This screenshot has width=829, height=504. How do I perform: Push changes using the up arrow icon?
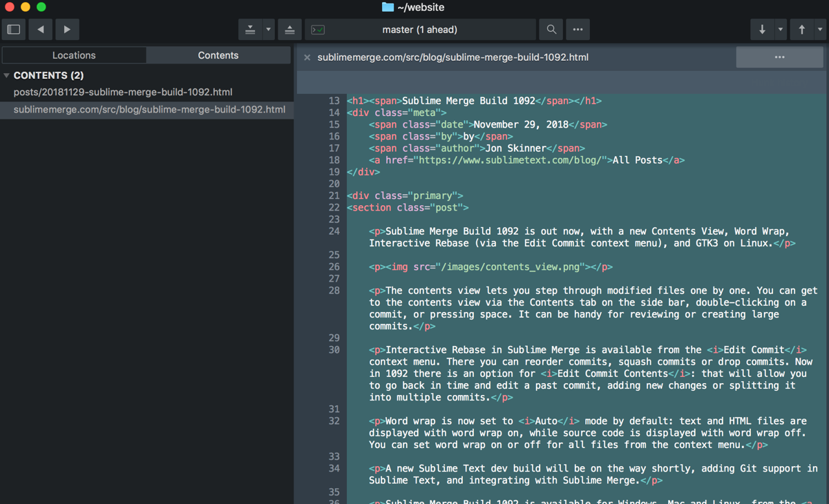point(801,29)
